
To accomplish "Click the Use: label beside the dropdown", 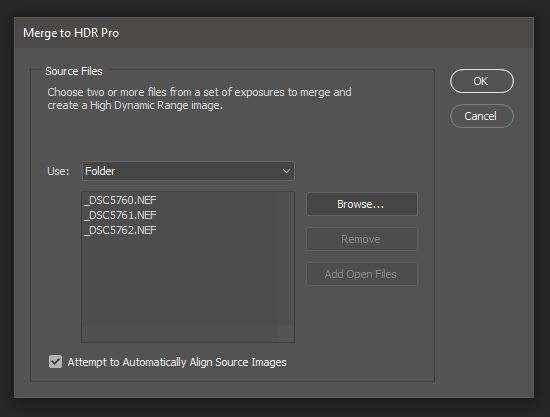I will 58,171.
